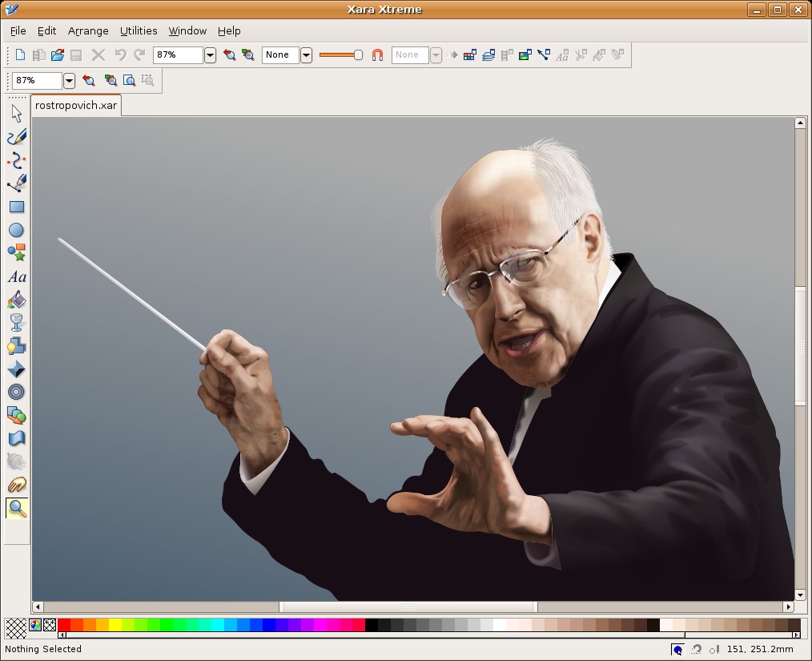The image size is (812, 661).
Task: Open the File menu
Action: coord(18,31)
